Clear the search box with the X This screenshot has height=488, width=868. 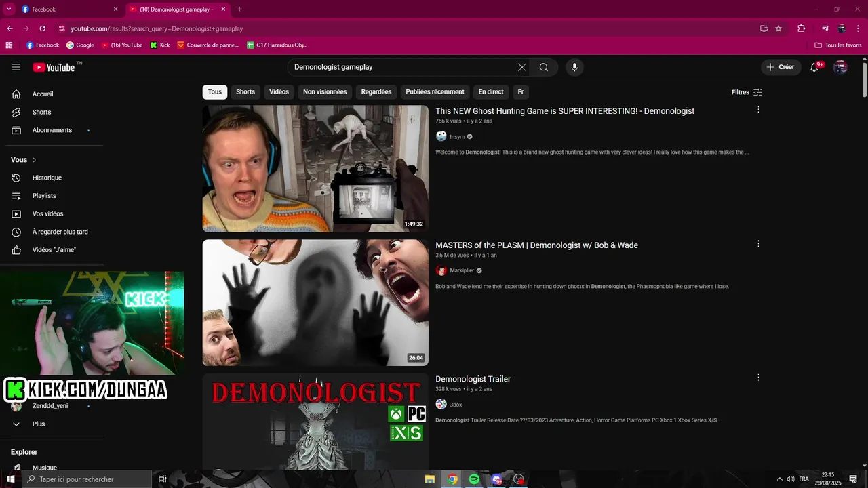coord(521,67)
